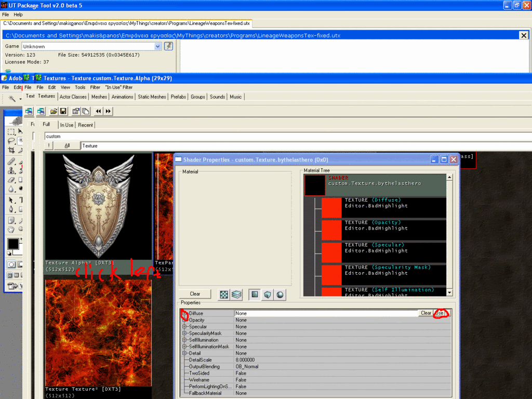532x399 pixels.
Task: Toggle the flat plane preview mode button
Action: pos(255,295)
